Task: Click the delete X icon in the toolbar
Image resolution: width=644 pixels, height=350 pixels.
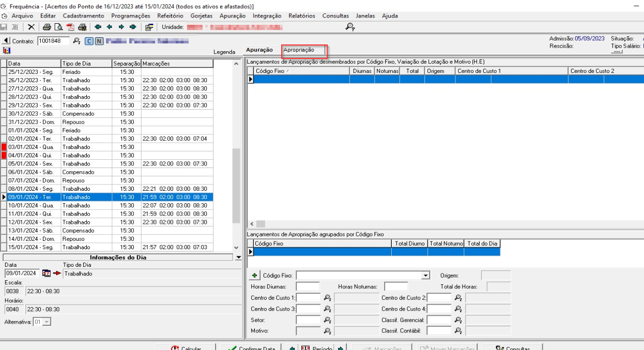Action: 31,27
